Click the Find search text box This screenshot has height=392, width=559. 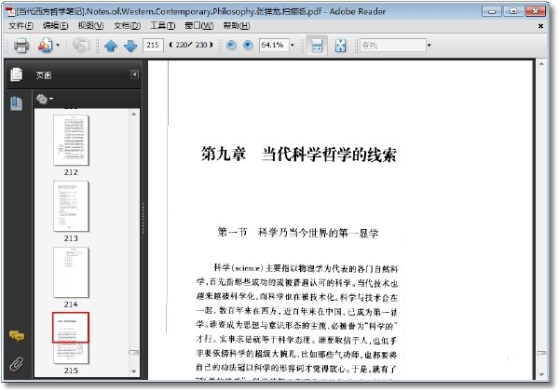[393, 46]
